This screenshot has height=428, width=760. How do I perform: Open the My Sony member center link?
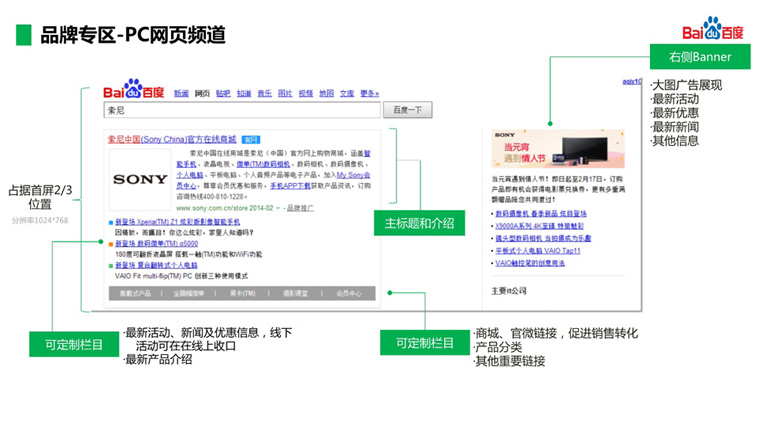point(273,180)
